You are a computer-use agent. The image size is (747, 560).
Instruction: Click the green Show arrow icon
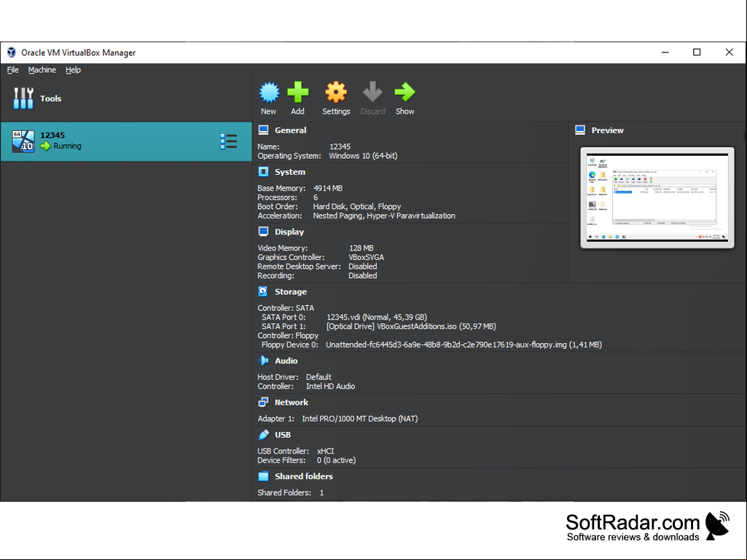pyautogui.click(x=405, y=92)
